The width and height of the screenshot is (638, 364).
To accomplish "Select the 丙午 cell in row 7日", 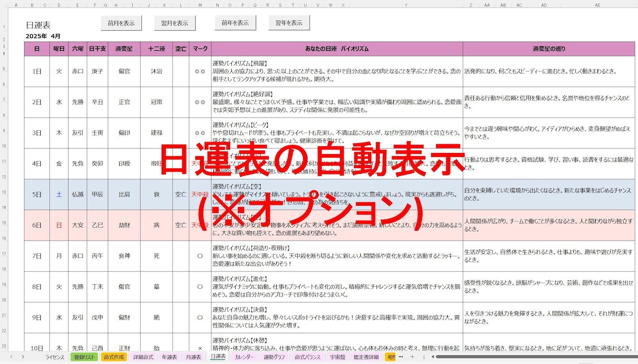I will click(97, 256).
